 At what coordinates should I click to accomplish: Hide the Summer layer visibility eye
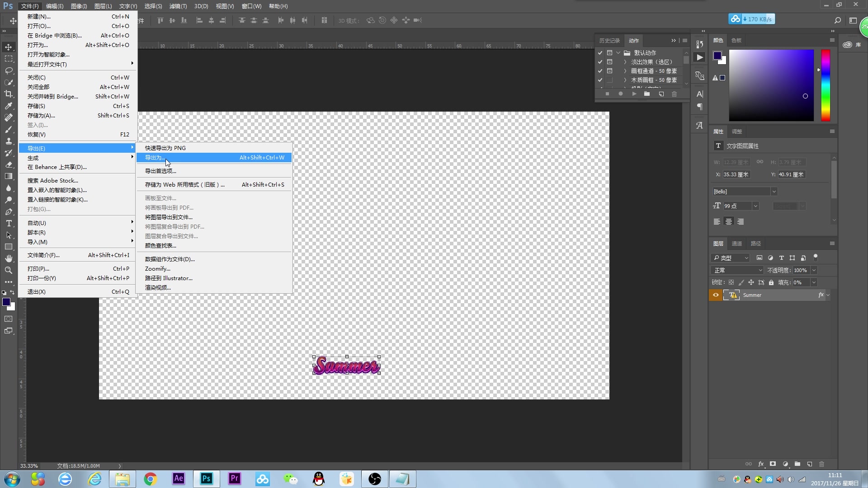pyautogui.click(x=716, y=295)
